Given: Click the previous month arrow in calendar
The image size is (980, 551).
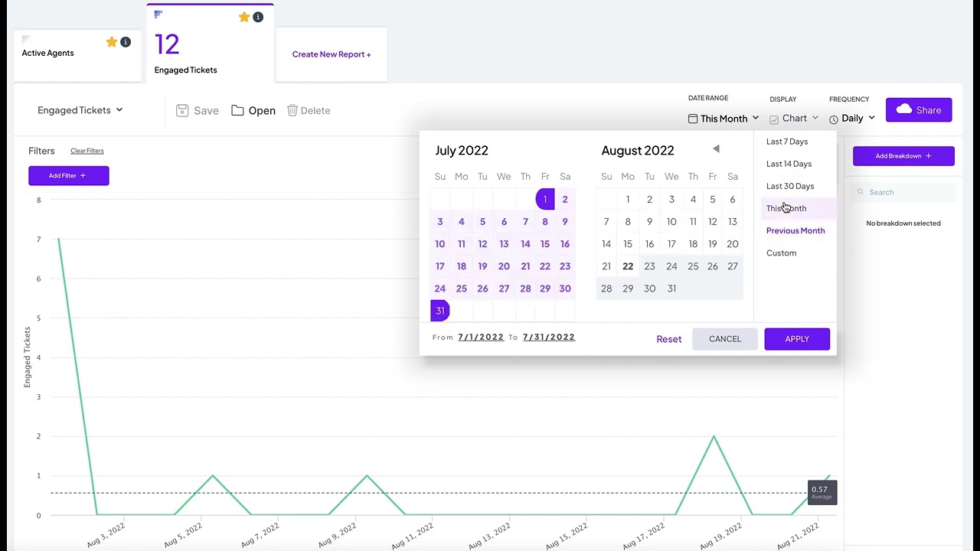Looking at the screenshot, I should [716, 148].
